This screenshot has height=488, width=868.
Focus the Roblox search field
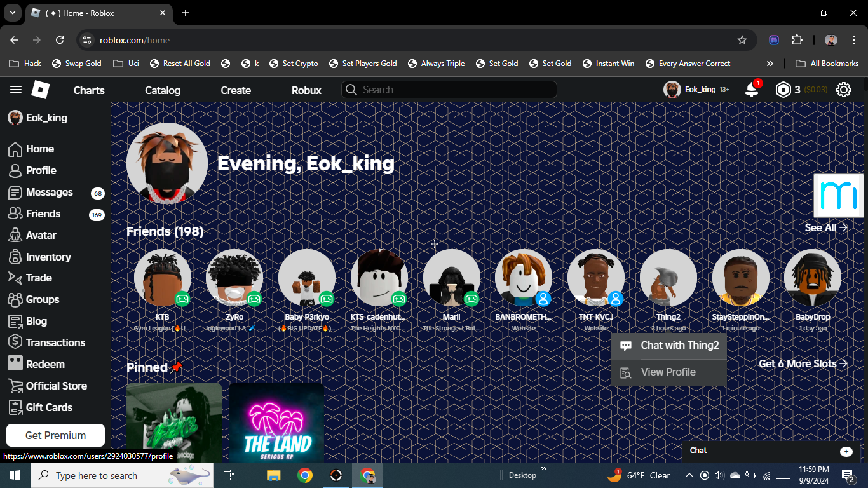click(x=449, y=90)
